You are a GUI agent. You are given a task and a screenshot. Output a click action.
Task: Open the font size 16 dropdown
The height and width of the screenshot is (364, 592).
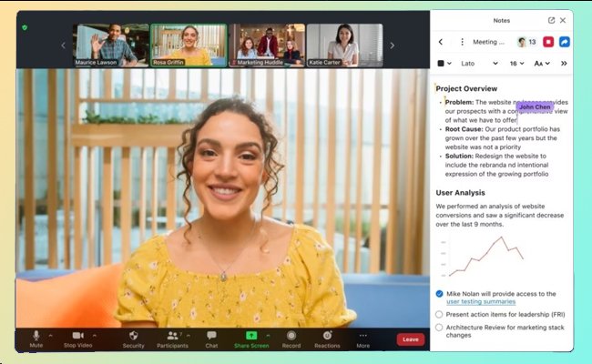click(x=516, y=64)
